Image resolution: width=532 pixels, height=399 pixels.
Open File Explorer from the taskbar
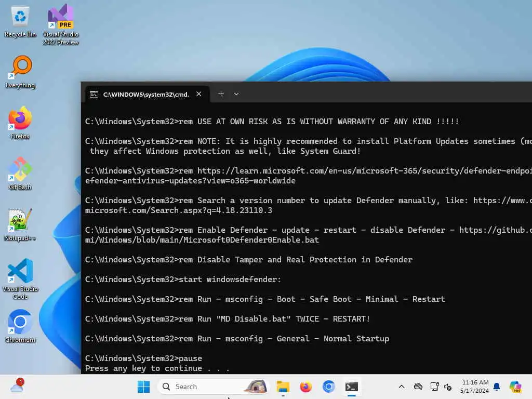pyautogui.click(x=283, y=387)
